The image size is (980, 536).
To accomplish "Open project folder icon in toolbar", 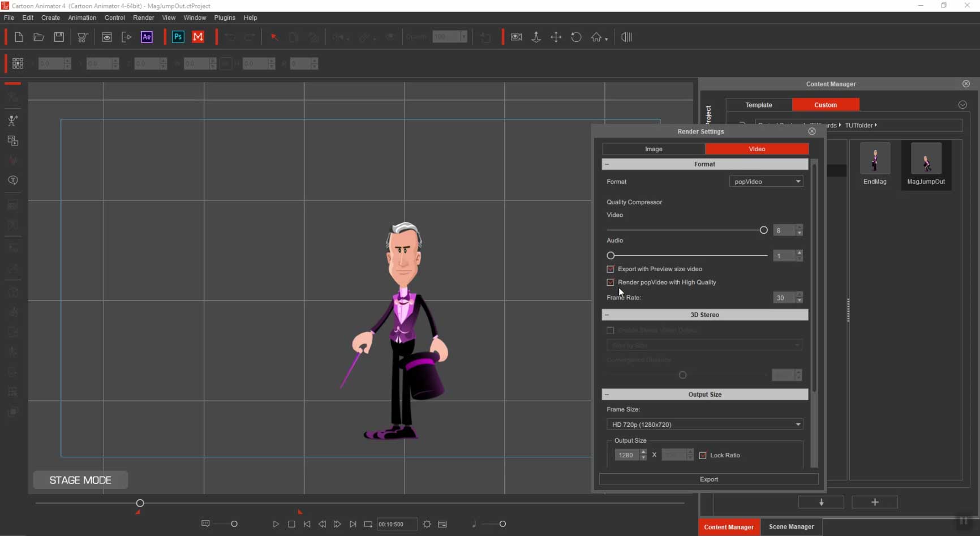I will [x=38, y=37].
